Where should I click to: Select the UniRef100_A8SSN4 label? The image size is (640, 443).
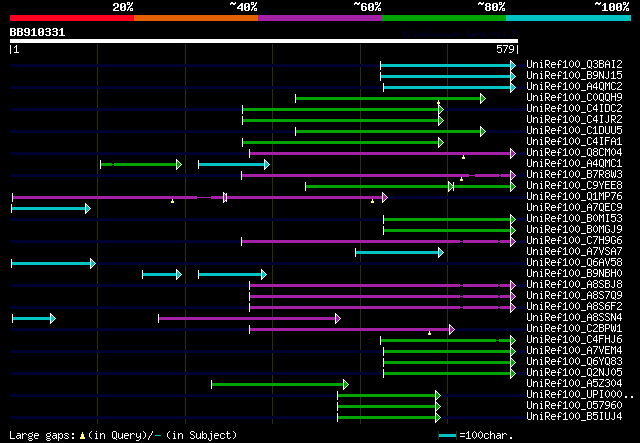[x=574, y=318]
